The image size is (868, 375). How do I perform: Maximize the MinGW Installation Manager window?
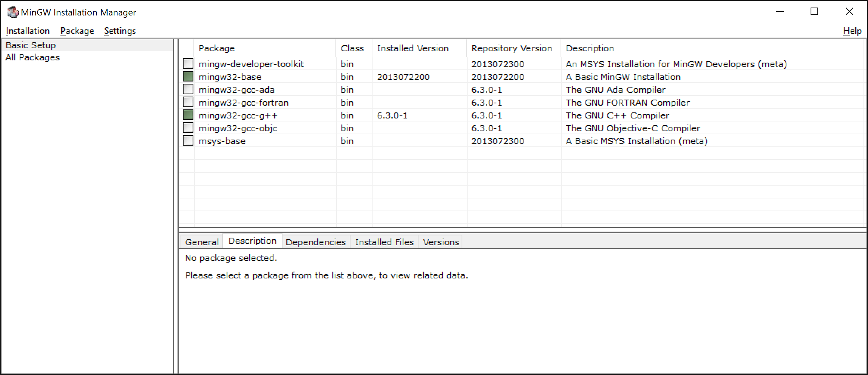coord(814,12)
